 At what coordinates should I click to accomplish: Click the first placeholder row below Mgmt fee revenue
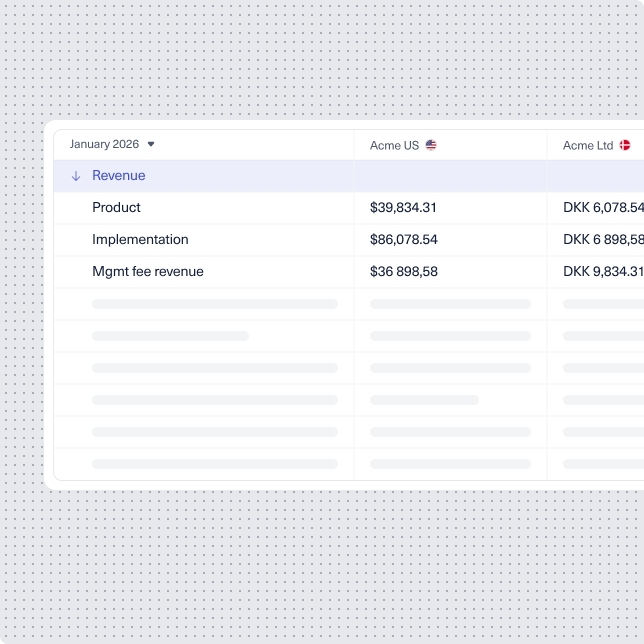214,304
